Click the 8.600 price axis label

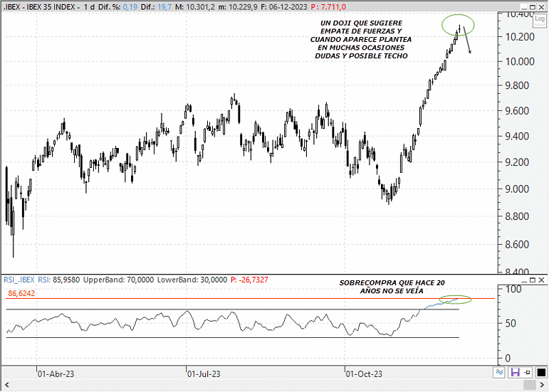[517, 245]
